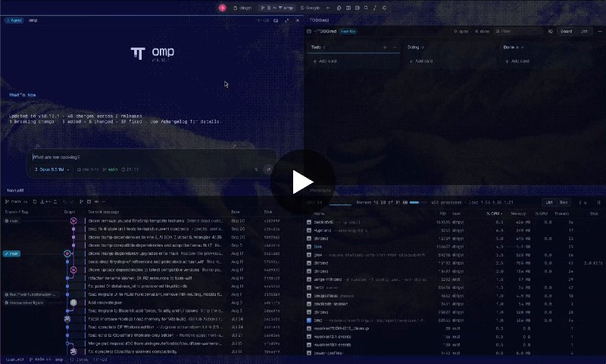
Task: Switch to Board view in TODO panel
Action: [x=566, y=31]
